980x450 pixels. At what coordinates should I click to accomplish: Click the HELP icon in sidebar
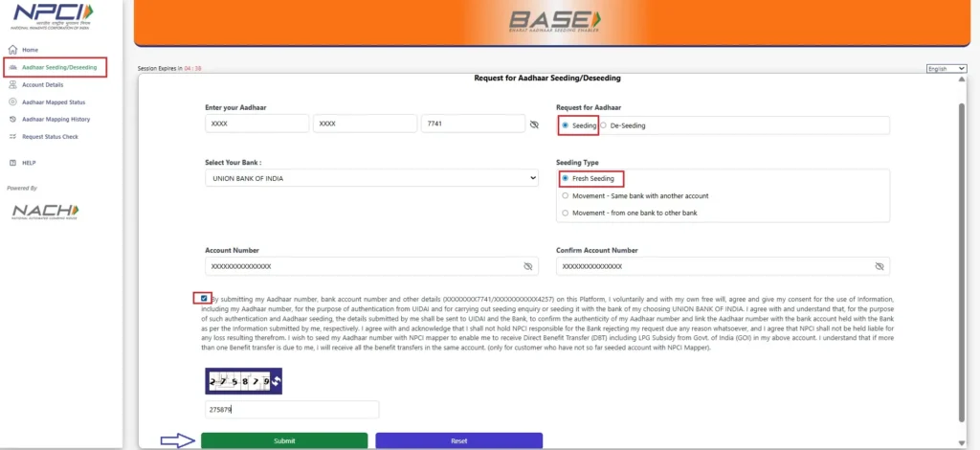[x=12, y=163]
